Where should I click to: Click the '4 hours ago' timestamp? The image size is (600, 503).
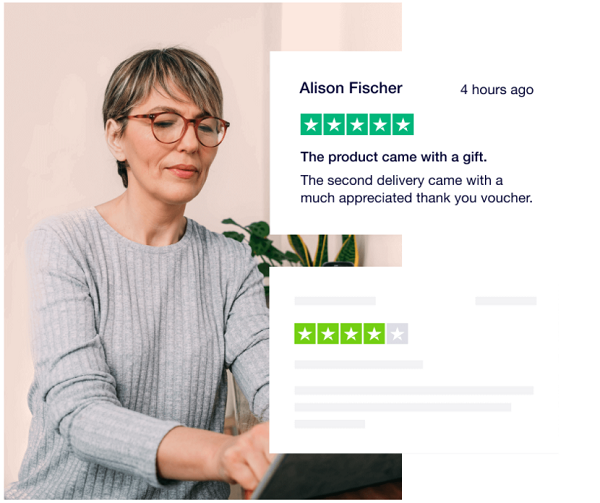coord(497,90)
